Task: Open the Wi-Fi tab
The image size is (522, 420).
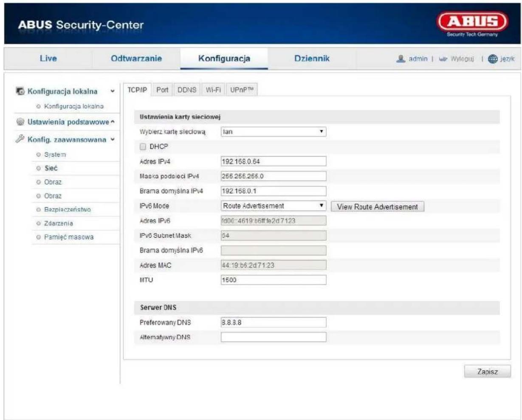Action: 214,90
